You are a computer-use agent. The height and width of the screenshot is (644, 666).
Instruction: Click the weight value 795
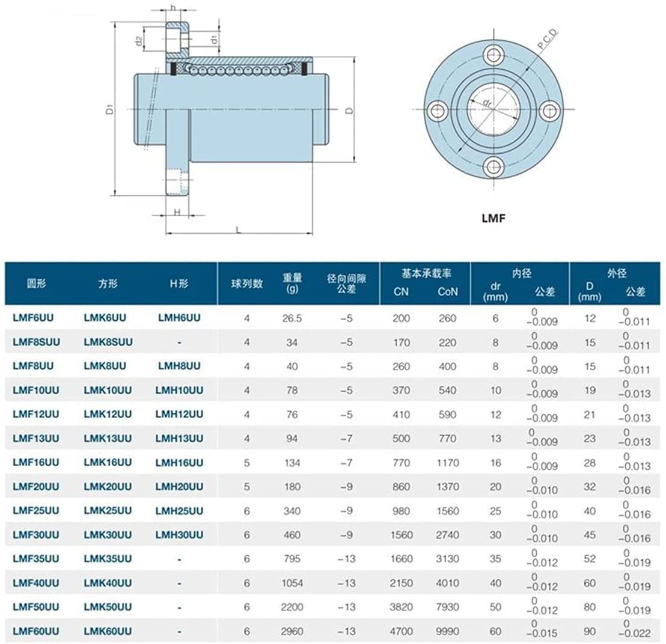292,559
